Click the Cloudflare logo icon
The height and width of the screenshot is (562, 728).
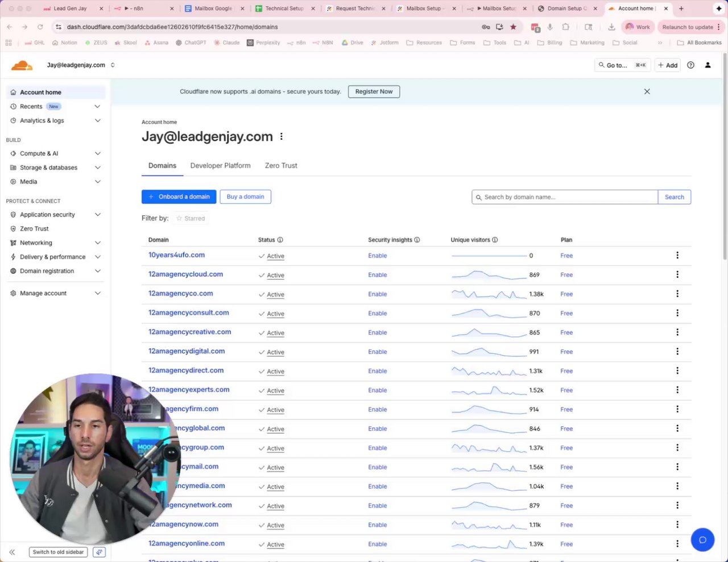pos(22,65)
